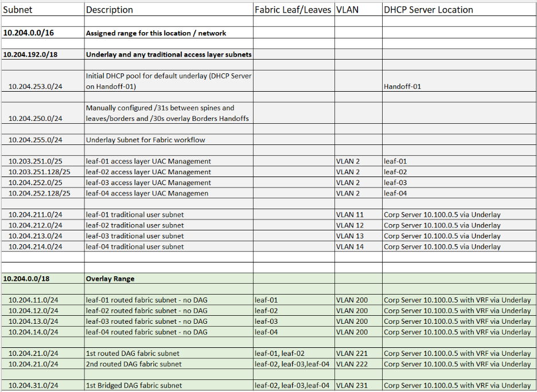This screenshot has height=392, width=537.
Task: Click 'leaf-03 access layer UAC Management' cell
Action: (169, 182)
